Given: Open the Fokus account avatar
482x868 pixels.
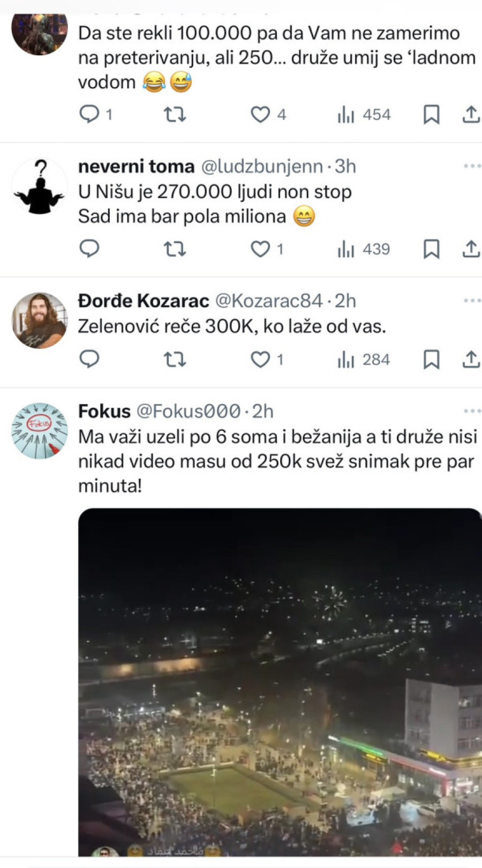Looking at the screenshot, I should coord(40,431).
